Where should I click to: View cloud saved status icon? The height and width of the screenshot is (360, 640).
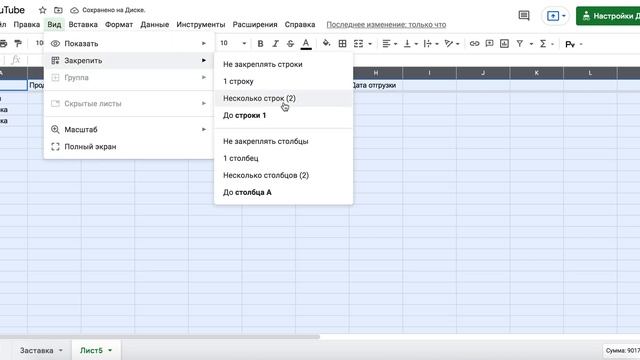(74, 10)
